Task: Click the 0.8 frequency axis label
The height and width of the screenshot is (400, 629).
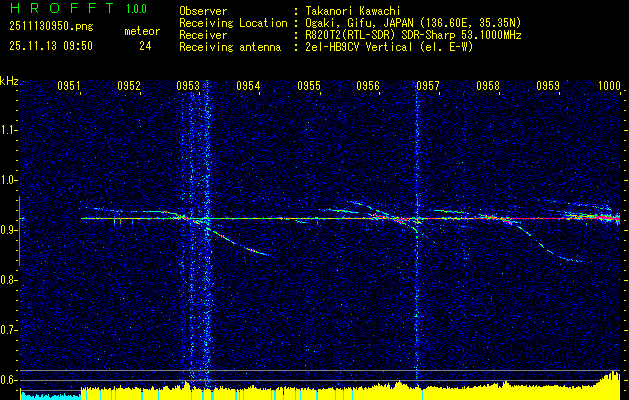Action: [x=9, y=280]
